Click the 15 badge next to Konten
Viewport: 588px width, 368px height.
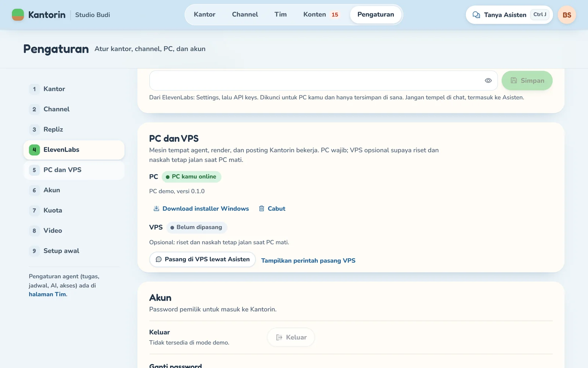click(x=335, y=15)
